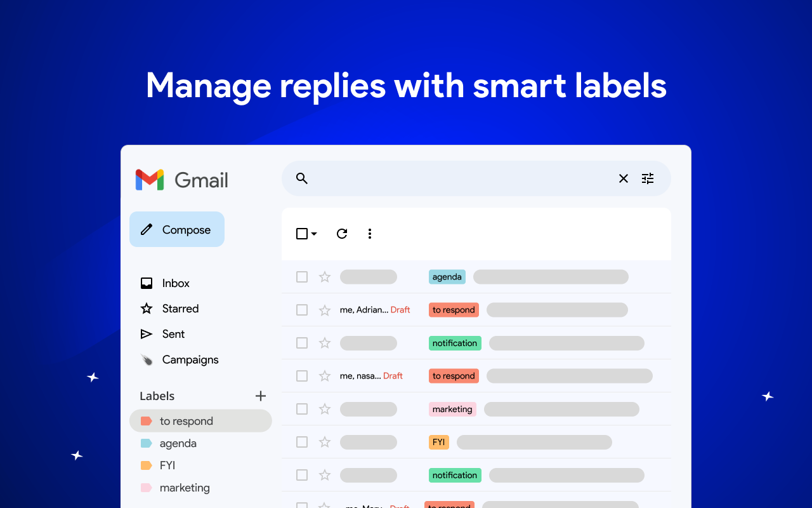Toggle the select-all checkbox

[302, 234]
